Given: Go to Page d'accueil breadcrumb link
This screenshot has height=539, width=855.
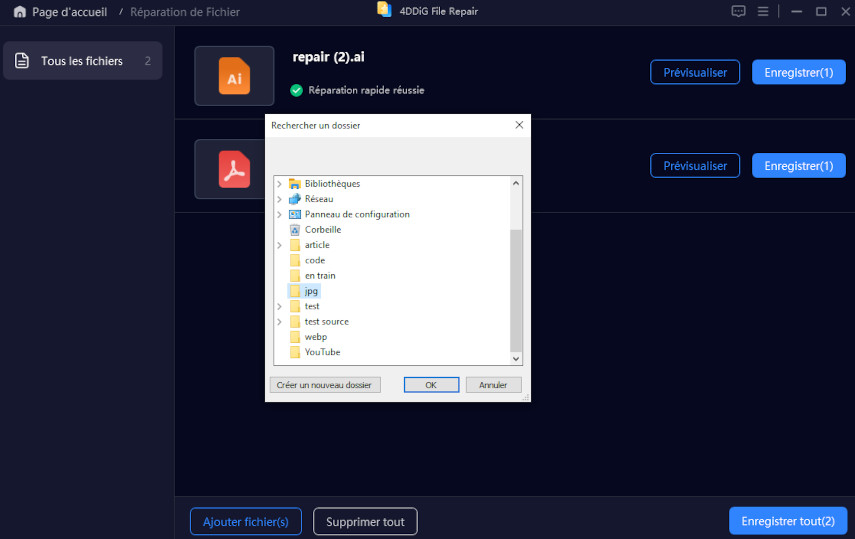Looking at the screenshot, I should [x=69, y=11].
